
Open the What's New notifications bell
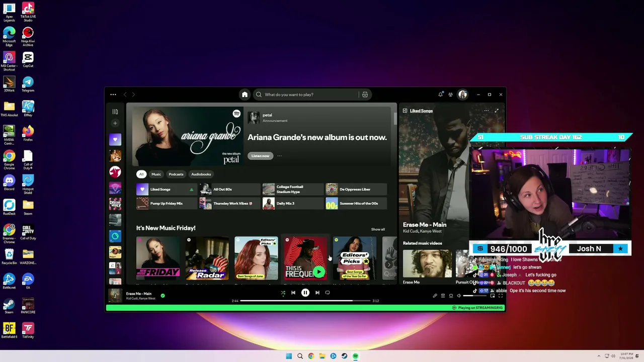440,95
